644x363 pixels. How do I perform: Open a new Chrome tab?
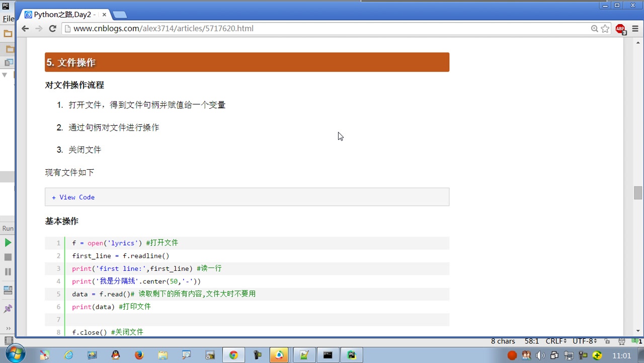pyautogui.click(x=120, y=15)
